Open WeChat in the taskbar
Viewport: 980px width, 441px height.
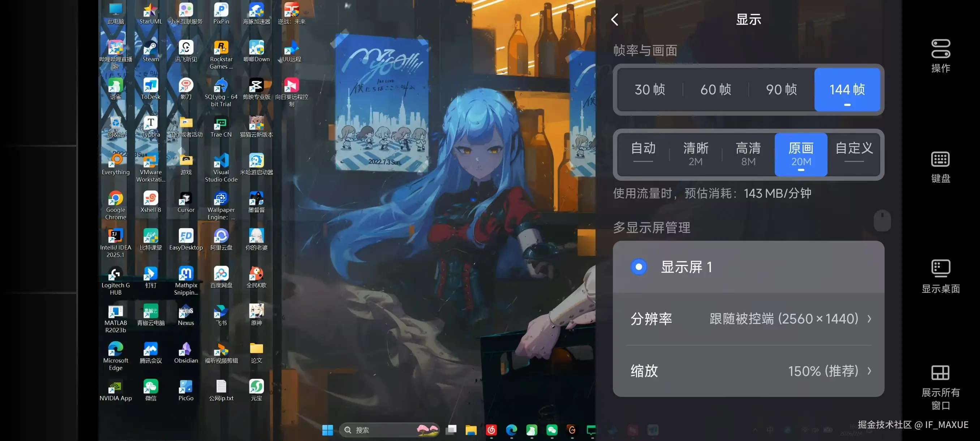[x=552, y=430]
